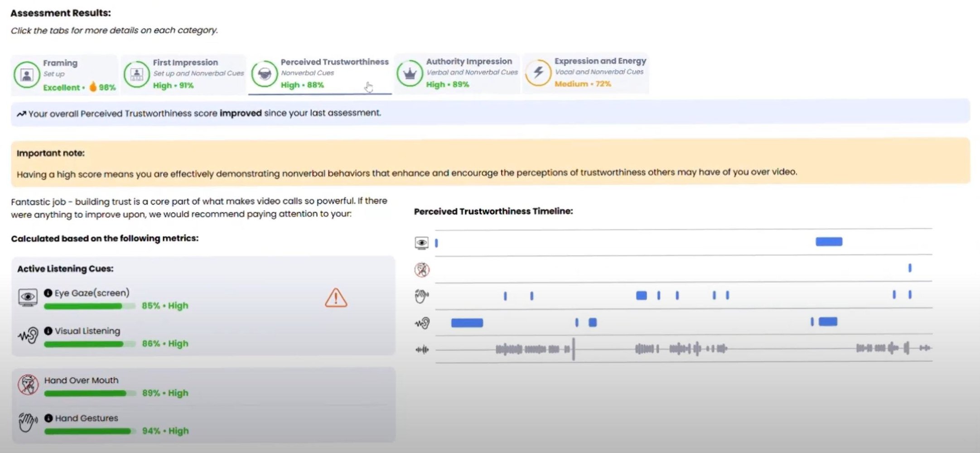Click the info icon beside Visual Listening
The height and width of the screenshot is (453, 980).
tap(48, 331)
